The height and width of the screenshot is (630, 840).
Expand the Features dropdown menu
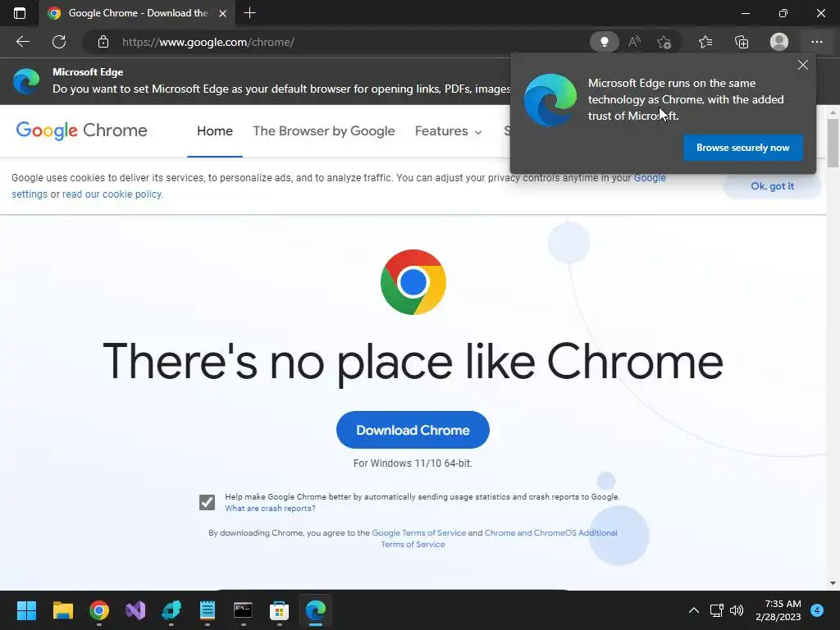point(449,130)
